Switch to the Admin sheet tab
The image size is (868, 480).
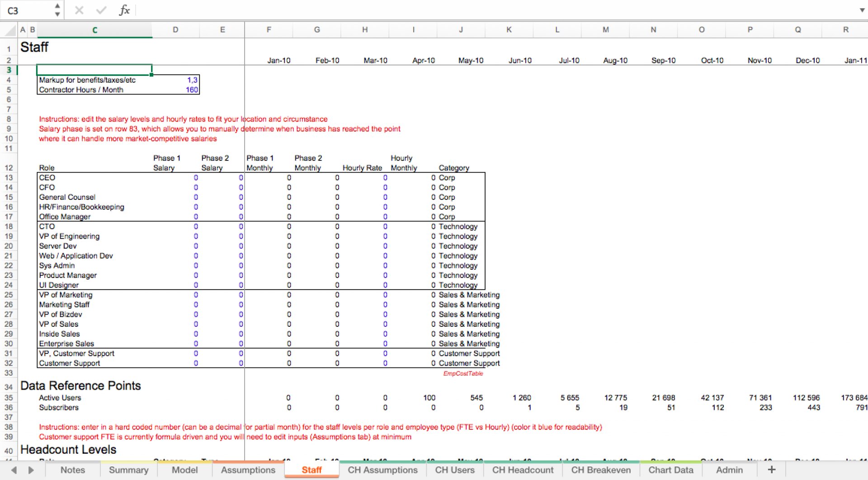coord(729,470)
